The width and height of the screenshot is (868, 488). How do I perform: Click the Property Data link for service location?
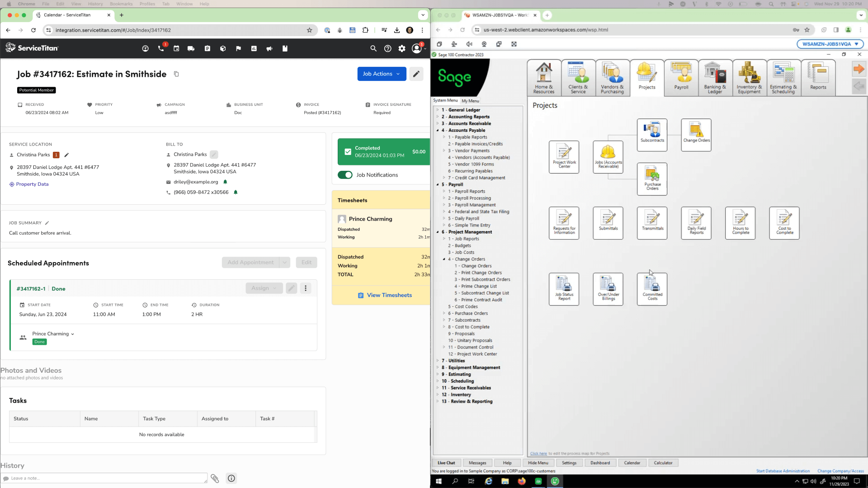(33, 183)
